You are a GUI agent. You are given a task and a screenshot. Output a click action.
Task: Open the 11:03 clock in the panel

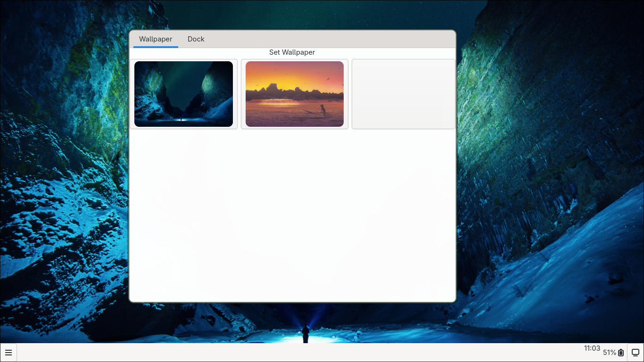592,349
